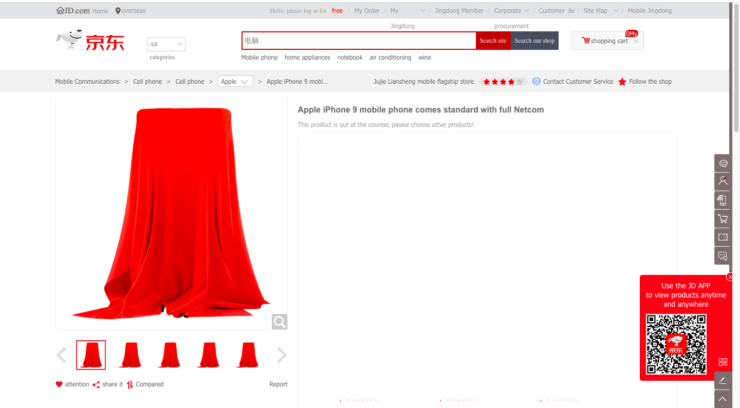
Task: Click the overseas location pin
Action: 118,10
